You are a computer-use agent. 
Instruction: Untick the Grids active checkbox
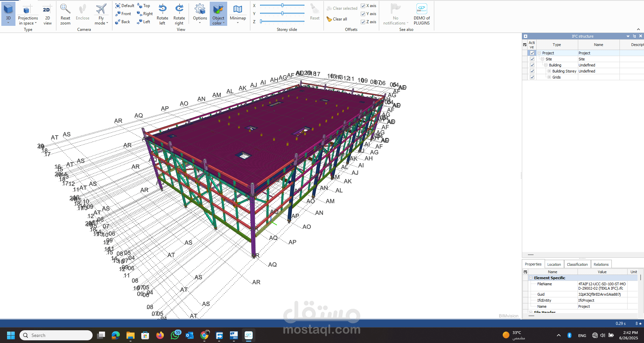[532, 77]
